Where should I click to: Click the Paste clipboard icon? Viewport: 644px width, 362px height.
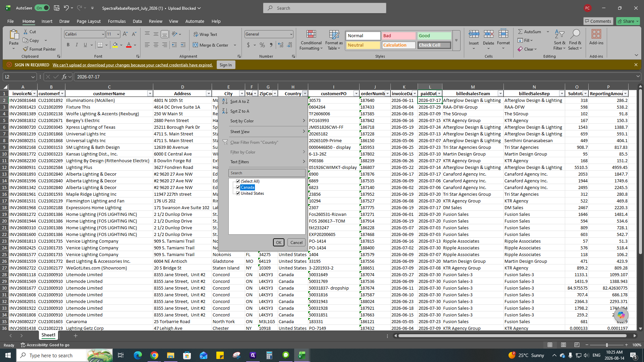coord(14,34)
